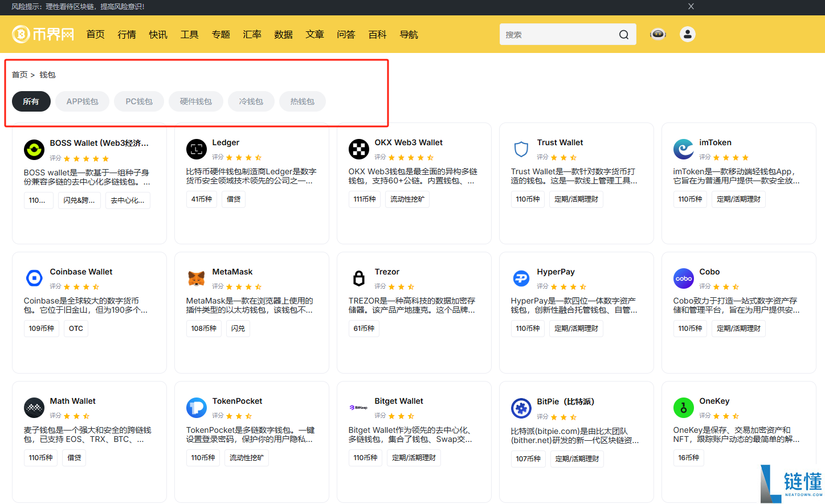Click the OKX Web3 Wallet logo icon
The height and width of the screenshot is (504, 825).
click(x=359, y=149)
